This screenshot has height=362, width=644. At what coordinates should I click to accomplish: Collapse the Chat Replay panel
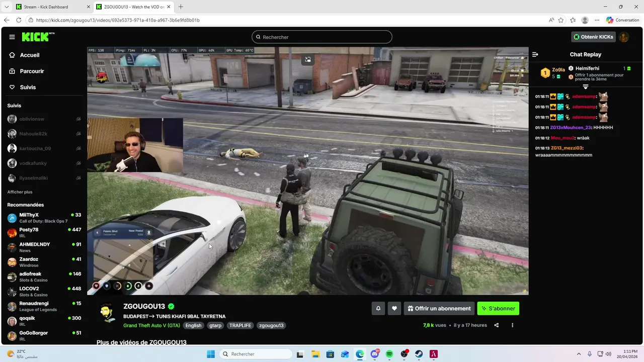(535, 54)
